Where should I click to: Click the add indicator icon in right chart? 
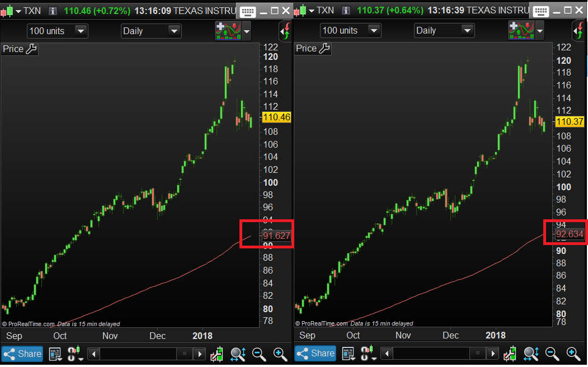[521, 30]
